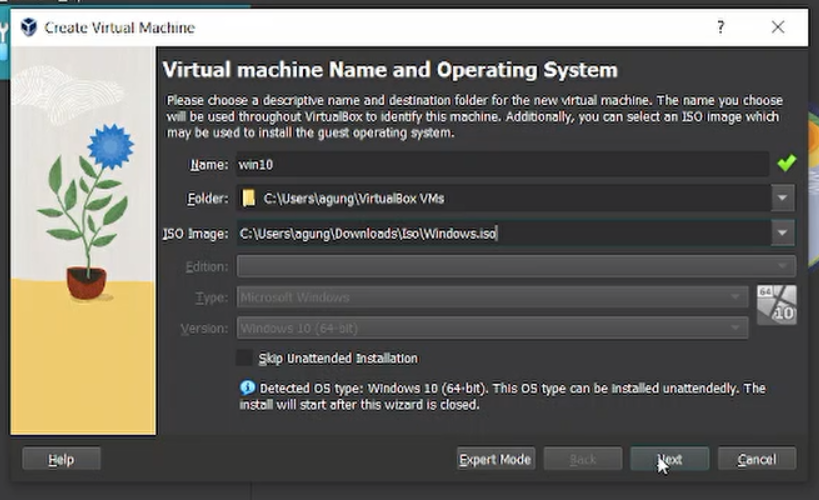Click the yellow folder icon in Folder field
This screenshot has width=819, height=500.
[249, 198]
